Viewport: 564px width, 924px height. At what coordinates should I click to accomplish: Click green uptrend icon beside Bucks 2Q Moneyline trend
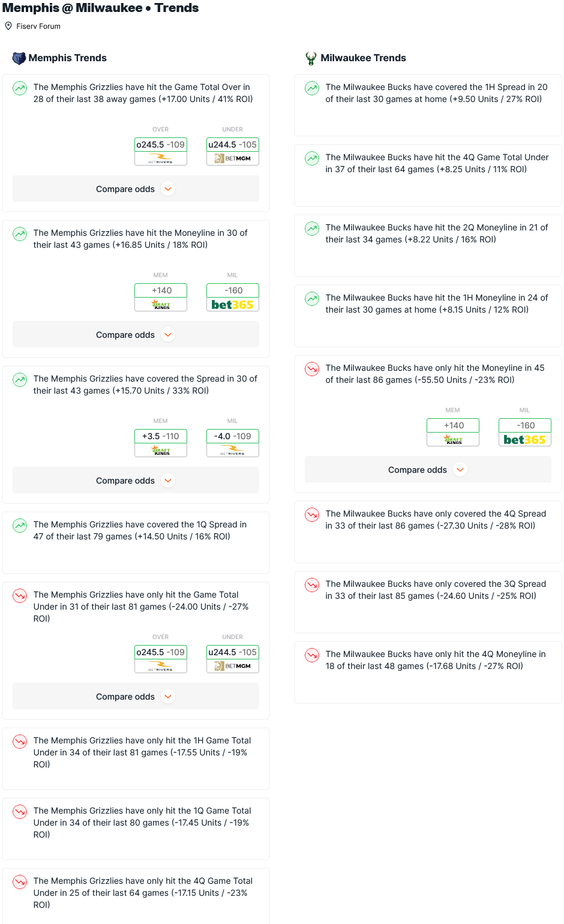pos(312,229)
